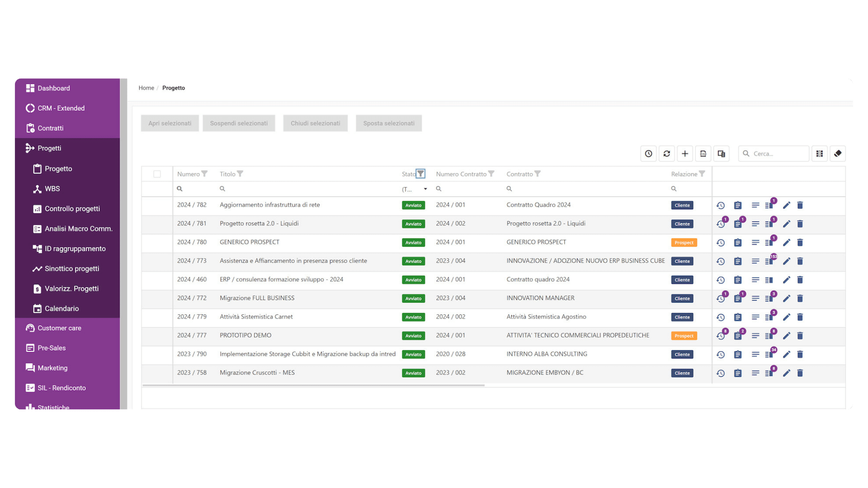
Task: Add a new project with plus icon
Action: point(685,154)
